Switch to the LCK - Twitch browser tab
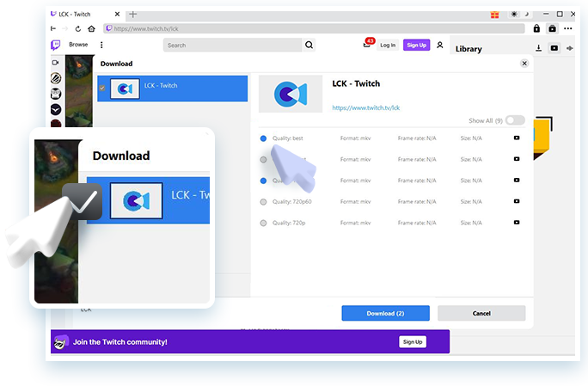The height and width of the screenshot is (386, 588). (85, 15)
